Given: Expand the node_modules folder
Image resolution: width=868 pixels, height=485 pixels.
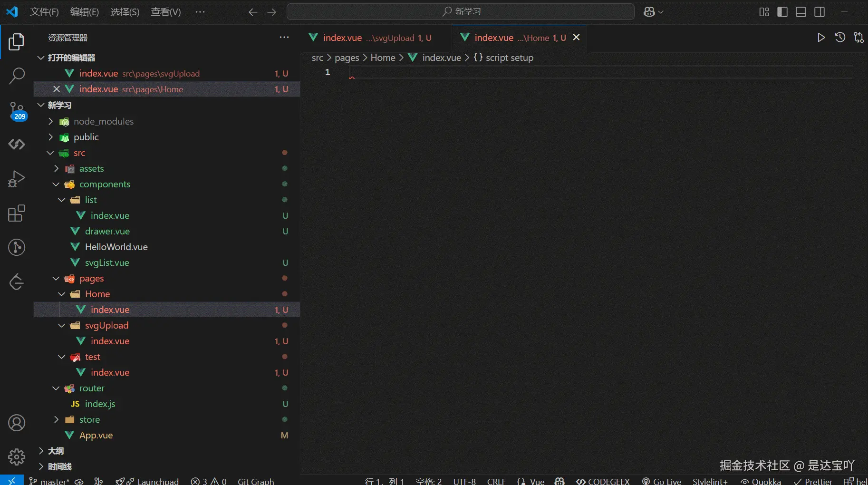Looking at the screenshot, I should 50,121.
